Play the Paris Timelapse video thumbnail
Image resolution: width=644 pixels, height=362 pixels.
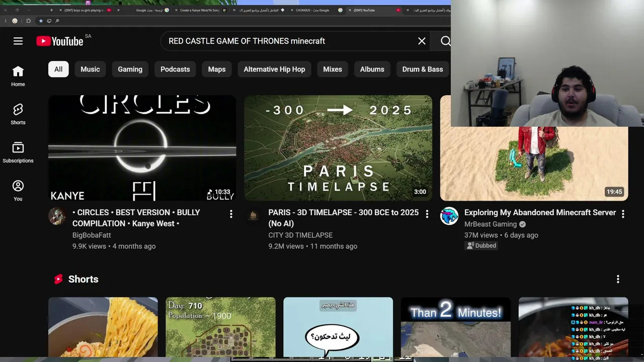tap(338, 148)
